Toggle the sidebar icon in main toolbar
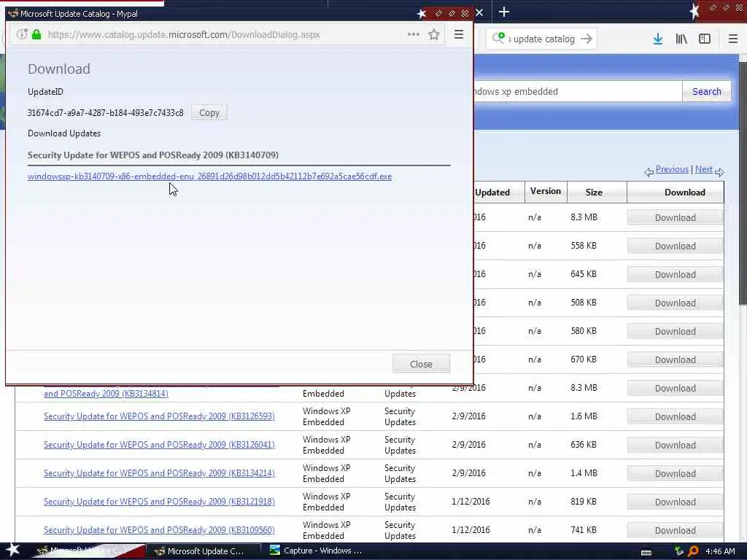This screenshot has width=747, height=560. [705, 39]
